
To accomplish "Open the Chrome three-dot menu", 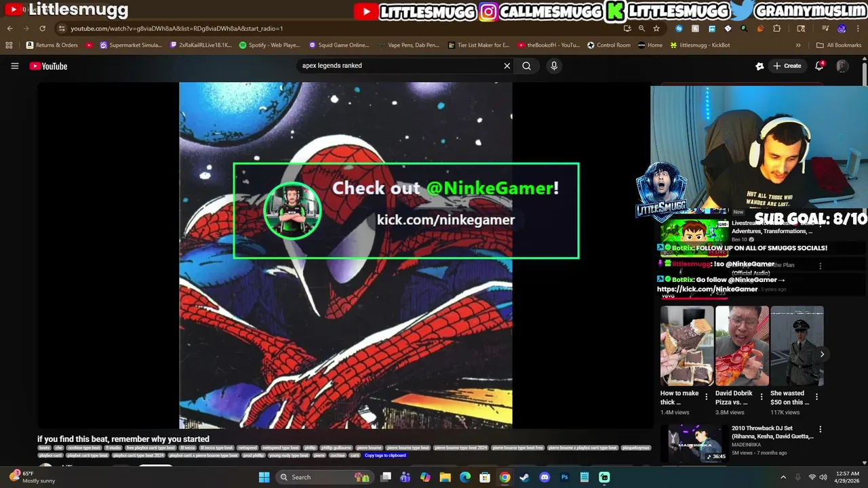I will coord(858,28).
